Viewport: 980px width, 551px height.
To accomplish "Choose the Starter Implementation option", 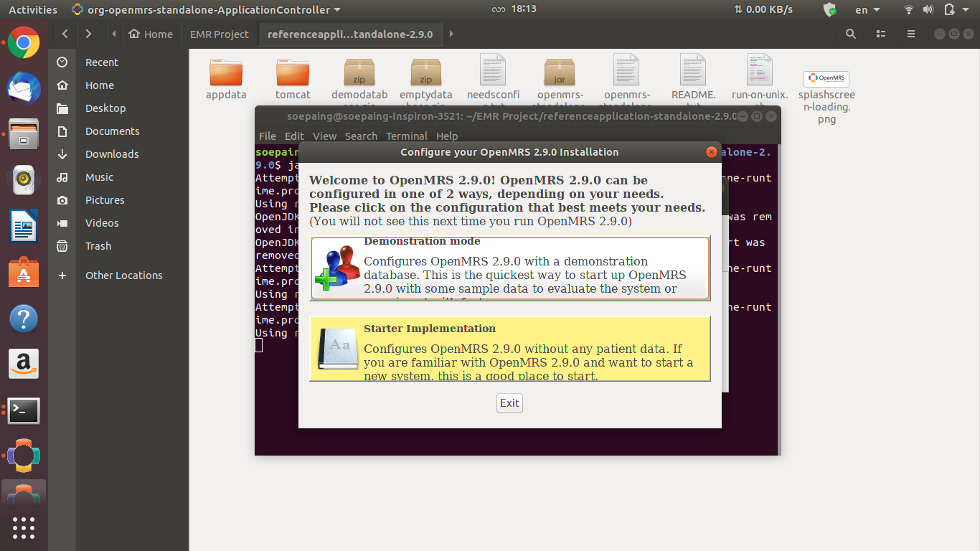I will tap(510, 349).
